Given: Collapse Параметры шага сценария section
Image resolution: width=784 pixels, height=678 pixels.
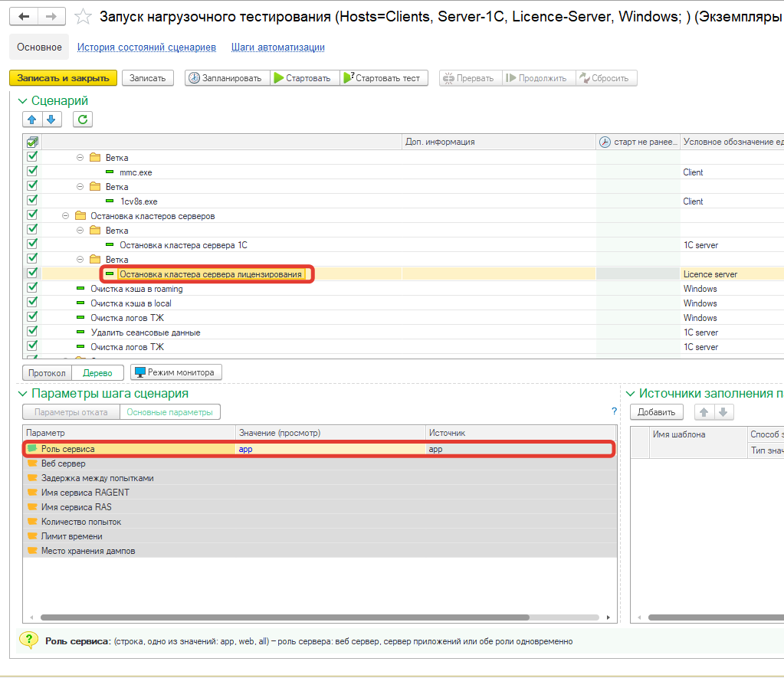Looking at the screenshot, I should tap(22, 394).
